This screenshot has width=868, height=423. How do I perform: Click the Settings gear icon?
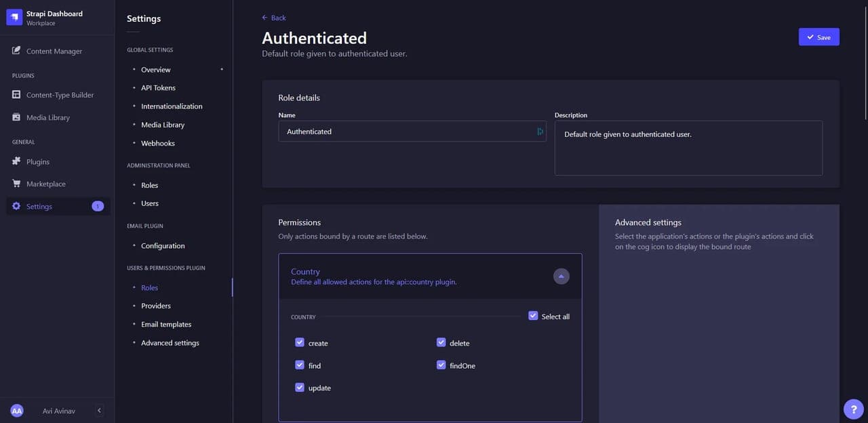[x=16, y=206]
